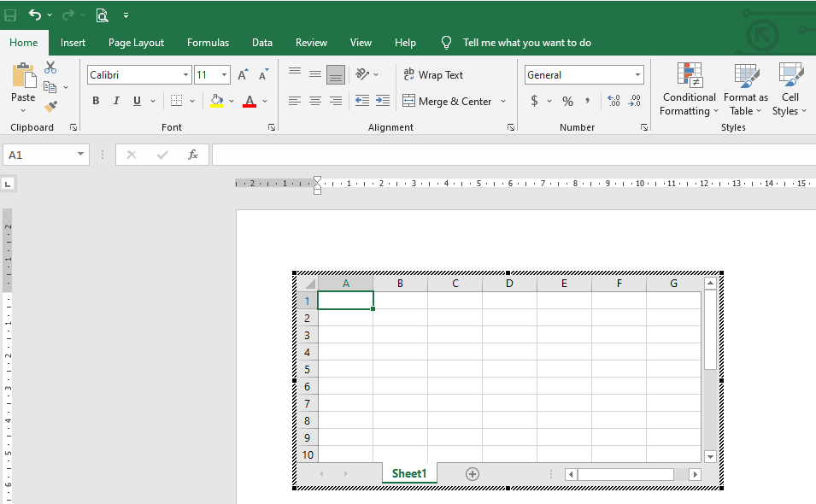Select the Format Painter brush icon
Image resolution: width=816 pixels, height=504 pixels.
coord(50,106)
